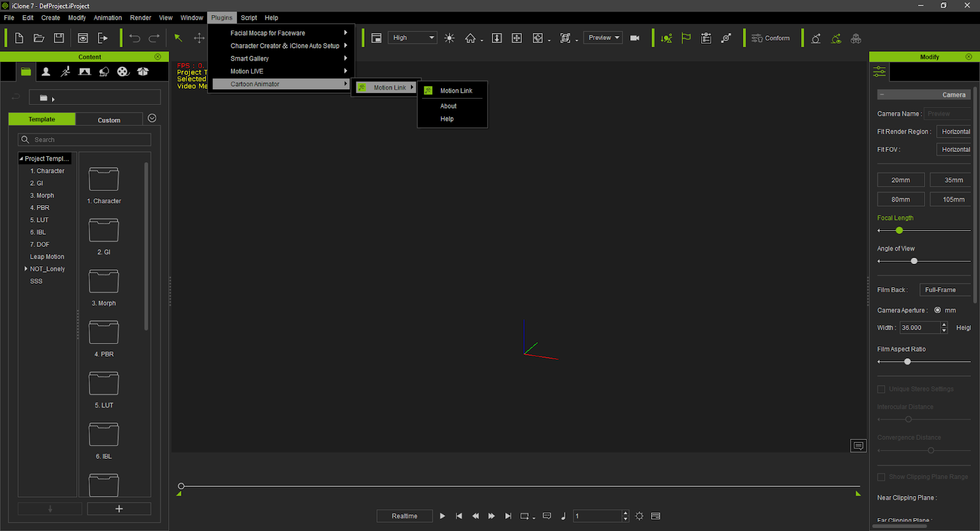Collapse the Camera section header
The height and width of the screenshot is (531, 980).
[x=881, y=95]
